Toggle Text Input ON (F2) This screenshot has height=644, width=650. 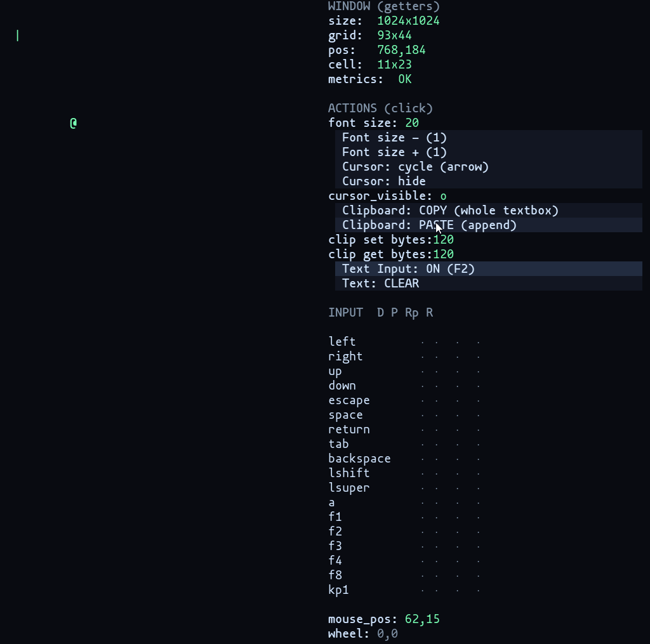pyautogui.click(x=488, y=268)
